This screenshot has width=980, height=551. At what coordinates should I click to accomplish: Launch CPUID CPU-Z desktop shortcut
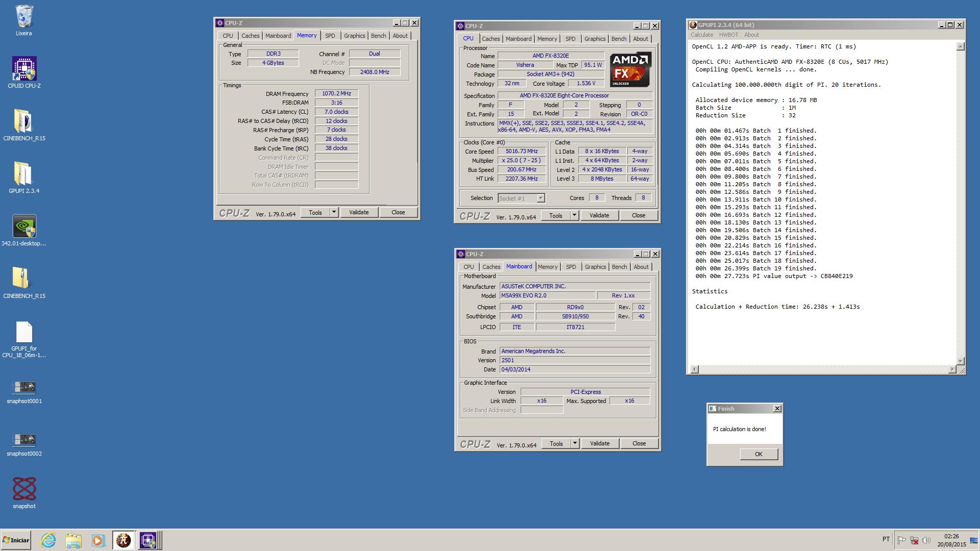[24, 72]
